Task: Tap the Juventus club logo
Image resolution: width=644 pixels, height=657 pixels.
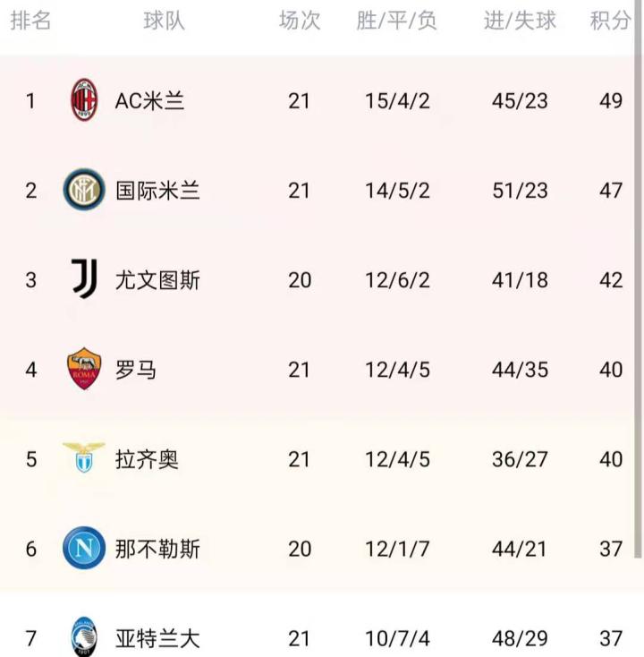Action: tap(84, 279)
